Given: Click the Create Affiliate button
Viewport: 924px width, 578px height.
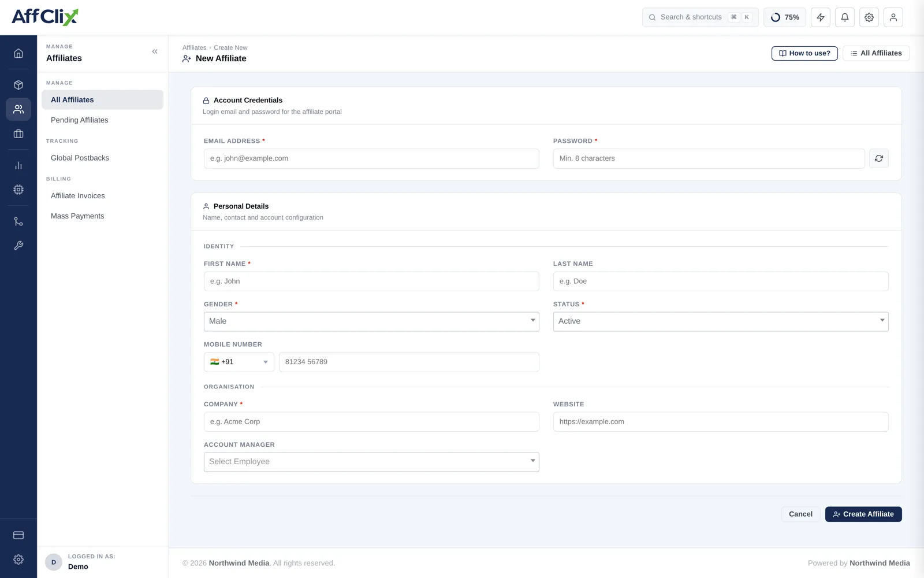Looking at the screenshot, I should coord(863,514).
